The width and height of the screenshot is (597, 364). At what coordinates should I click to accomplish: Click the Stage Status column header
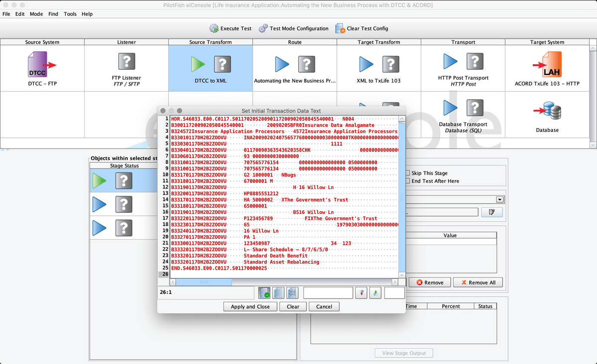point(124,166)
